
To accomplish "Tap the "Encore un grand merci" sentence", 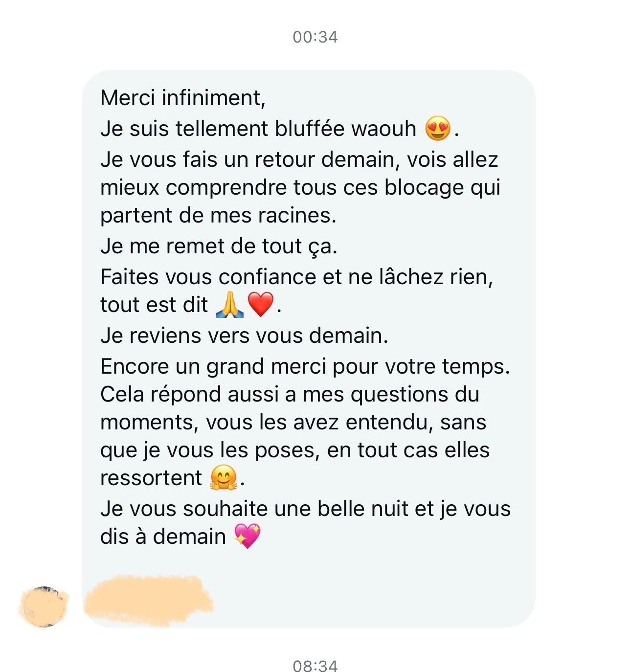I will [304, 366].
